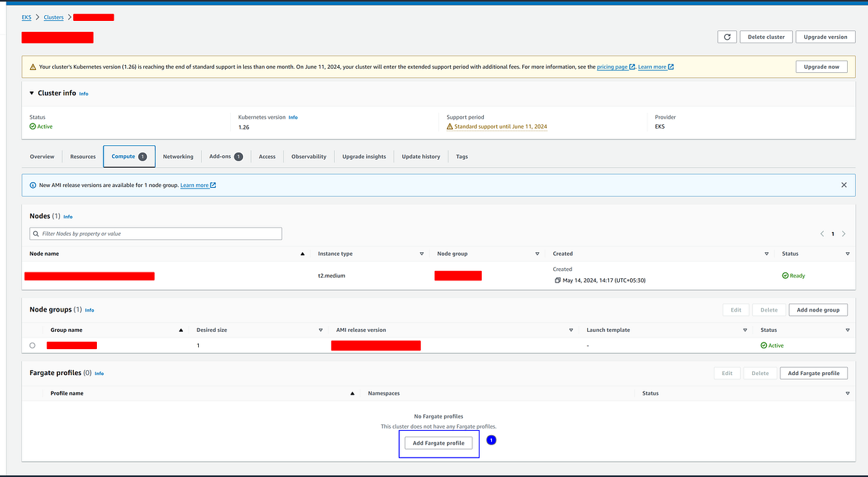Image resolution: width=868 pixels, height=477 pixels.
Task: Sort Fargate profiles by Profile name arrow
Action: 352,393
